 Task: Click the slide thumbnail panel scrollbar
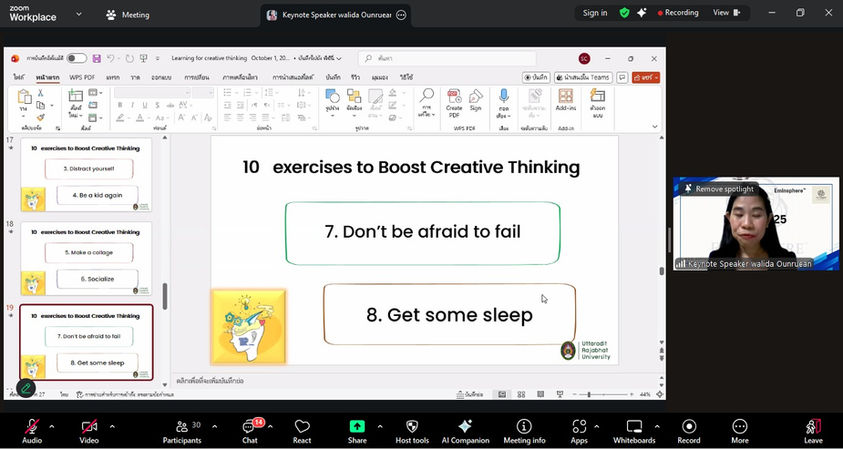(x=165, y=297)
